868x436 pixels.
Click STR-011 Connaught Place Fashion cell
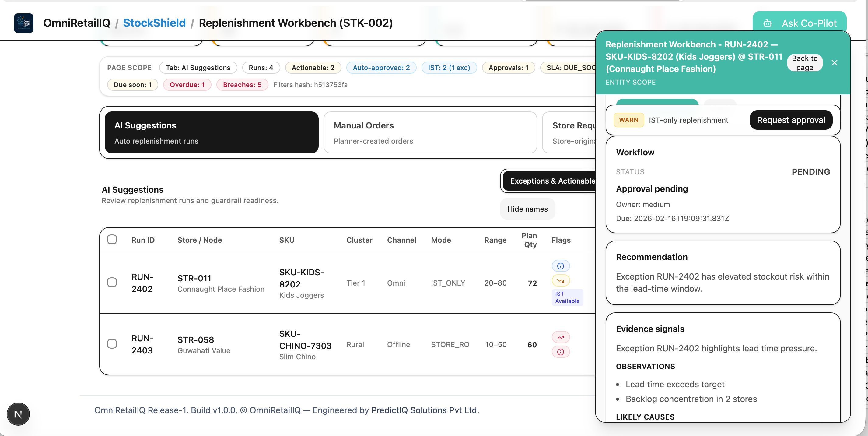tap(221, 283)
